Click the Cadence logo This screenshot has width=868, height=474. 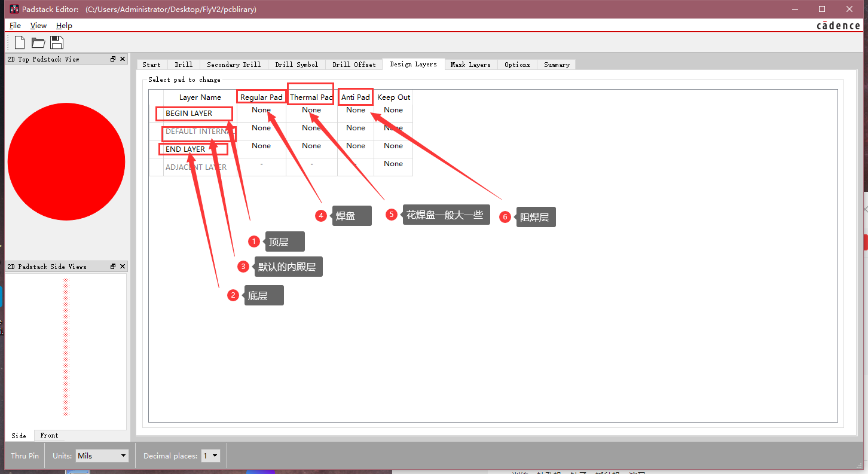(x=838, y=25)
